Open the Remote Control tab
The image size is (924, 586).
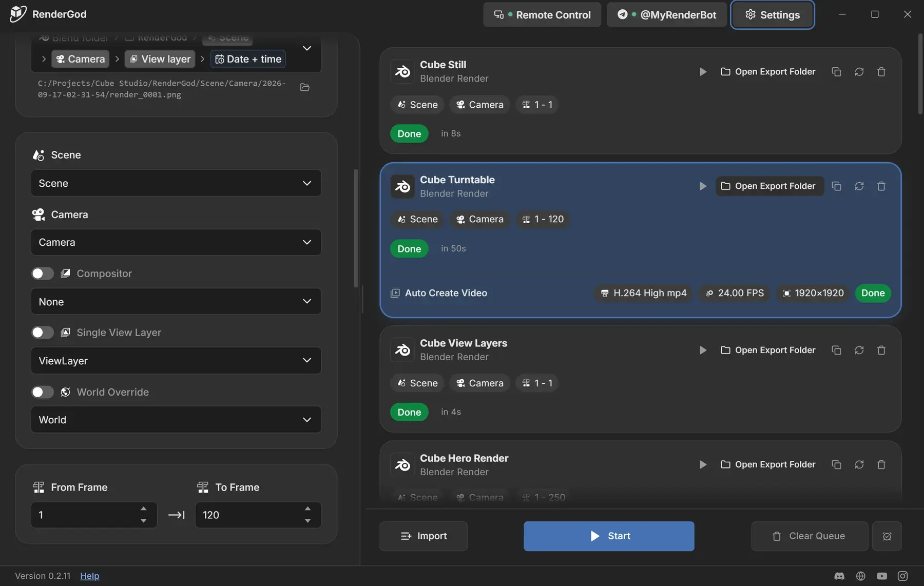click(x=542, y=15)
